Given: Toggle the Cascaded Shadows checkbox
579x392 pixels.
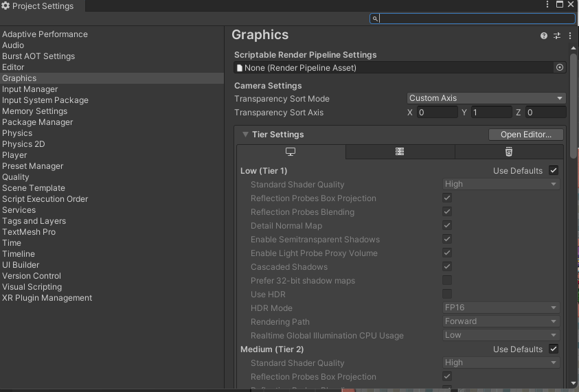Looking at the screenshot, I should (x=447, y=266).
